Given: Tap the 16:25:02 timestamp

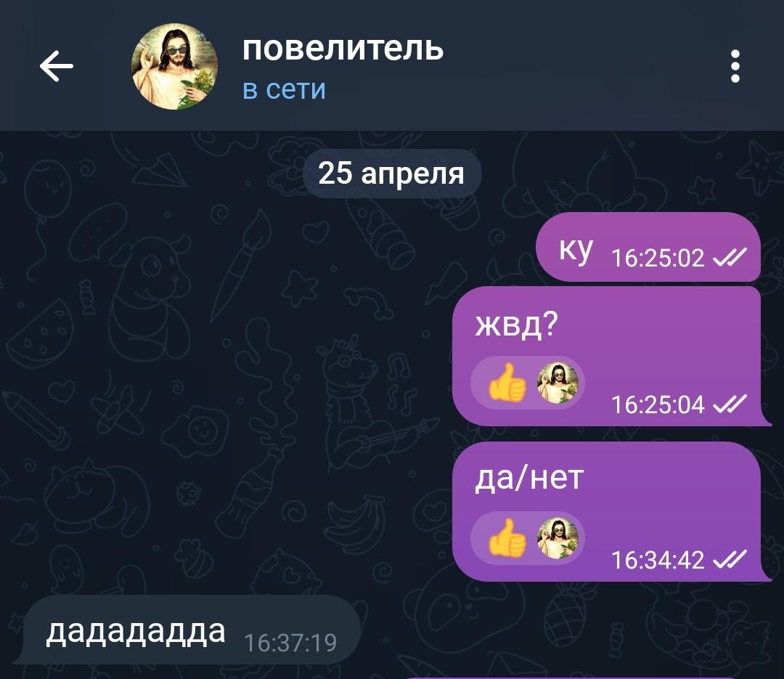Looking at the screenshot, I should pos(658,258).
